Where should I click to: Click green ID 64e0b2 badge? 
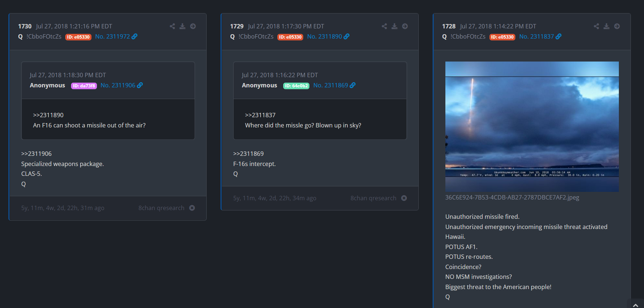[x=296, y=86]
